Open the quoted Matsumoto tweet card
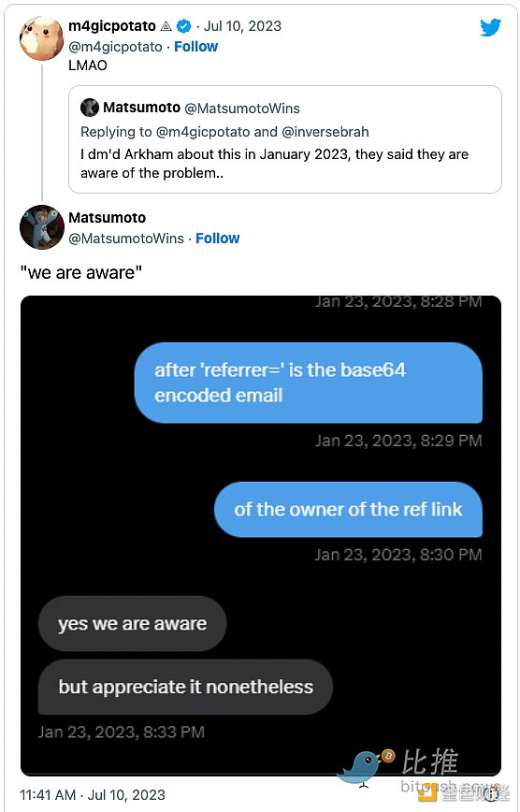The image size is (520, 812). pyautogui.click(x=285, y=139)
